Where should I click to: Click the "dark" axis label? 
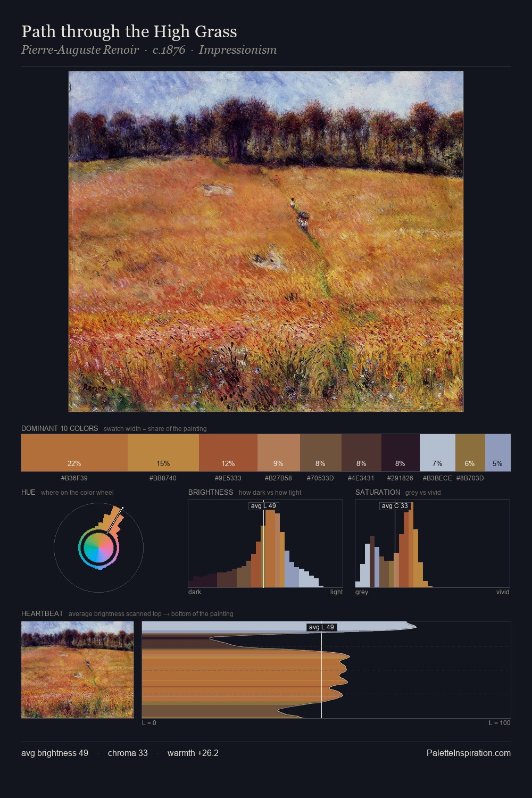[195, 592]
